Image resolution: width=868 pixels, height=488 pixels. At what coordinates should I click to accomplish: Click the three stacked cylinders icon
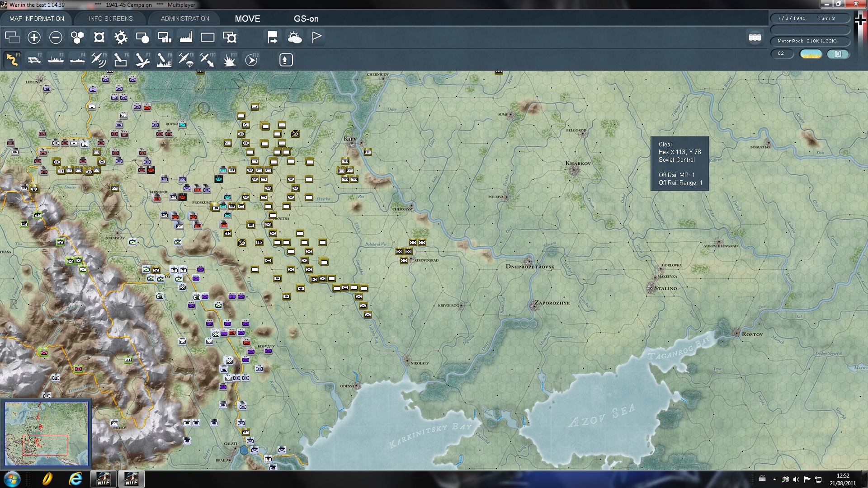[x=755, y=37]
